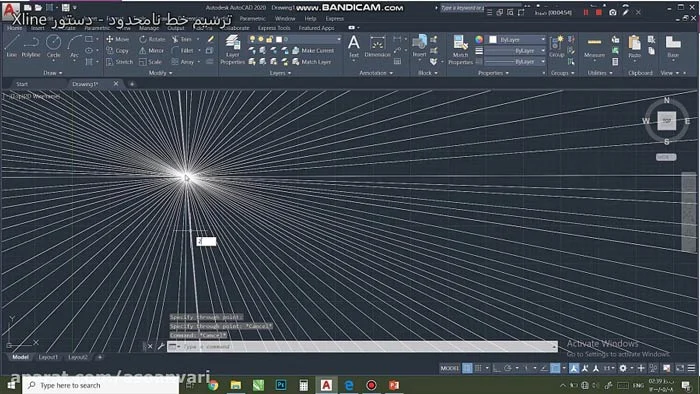Expand the Modify panel
The height and width of the screenshot is (394, 700).
pyautogui.click(x=160, y=73)
